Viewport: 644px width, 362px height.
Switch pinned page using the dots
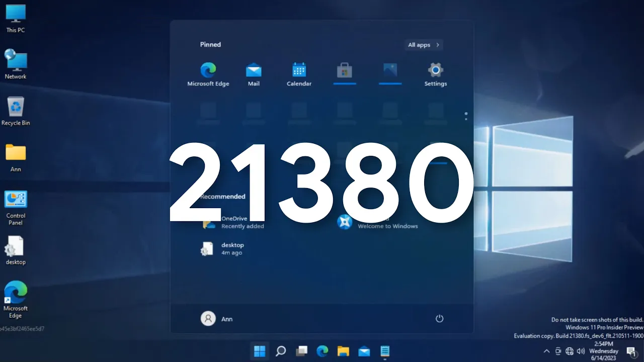[x=466, y=116]
